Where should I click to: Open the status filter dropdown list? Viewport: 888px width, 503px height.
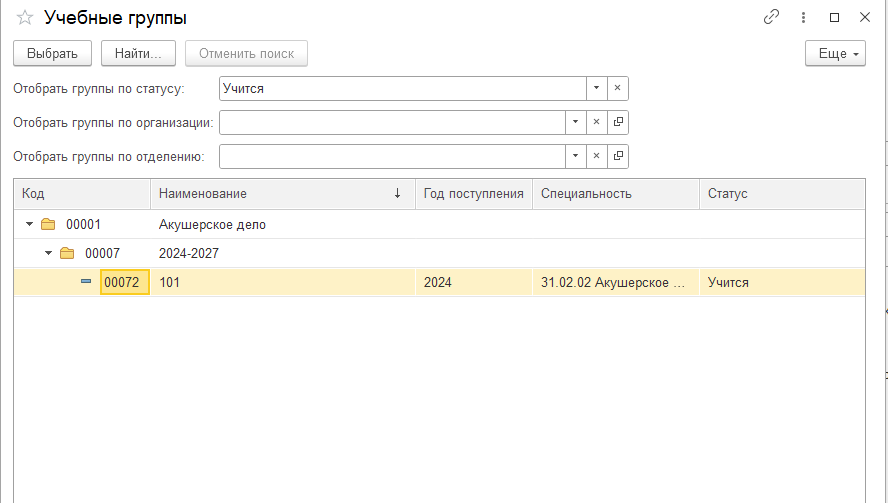pos(596,88)
